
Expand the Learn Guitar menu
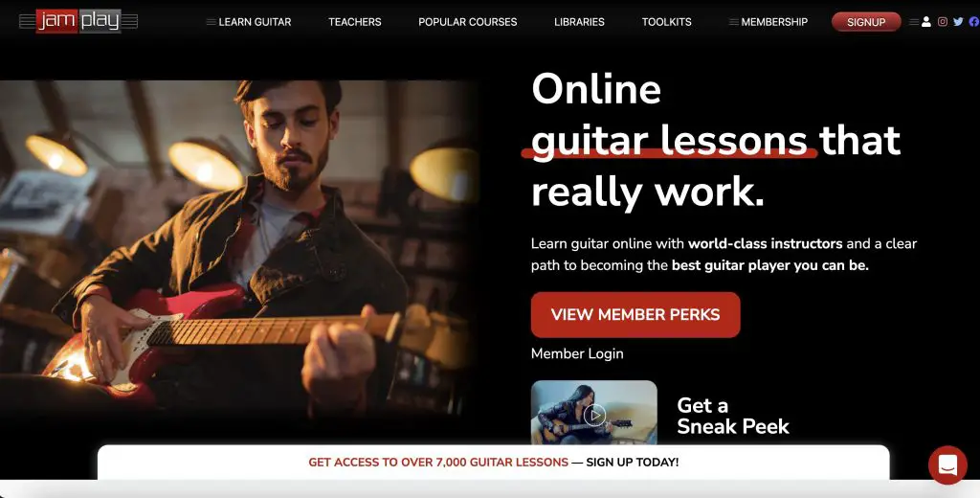click(x=249, y=22)
